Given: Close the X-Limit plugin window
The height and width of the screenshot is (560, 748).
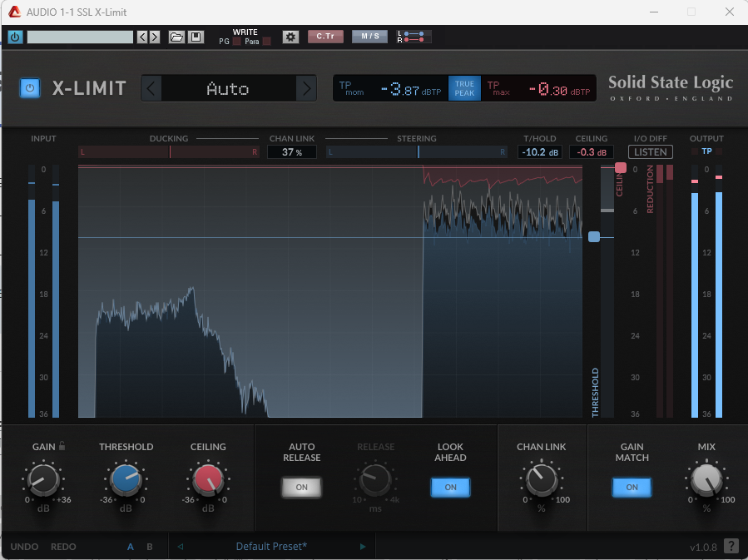Looking at the screenshot, I should point(730,12).
